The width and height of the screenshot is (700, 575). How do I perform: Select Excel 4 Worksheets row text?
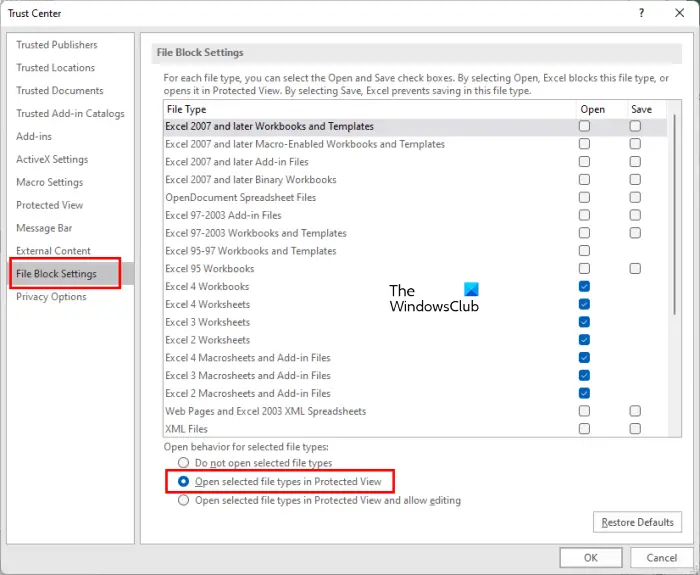click(208, 304)
